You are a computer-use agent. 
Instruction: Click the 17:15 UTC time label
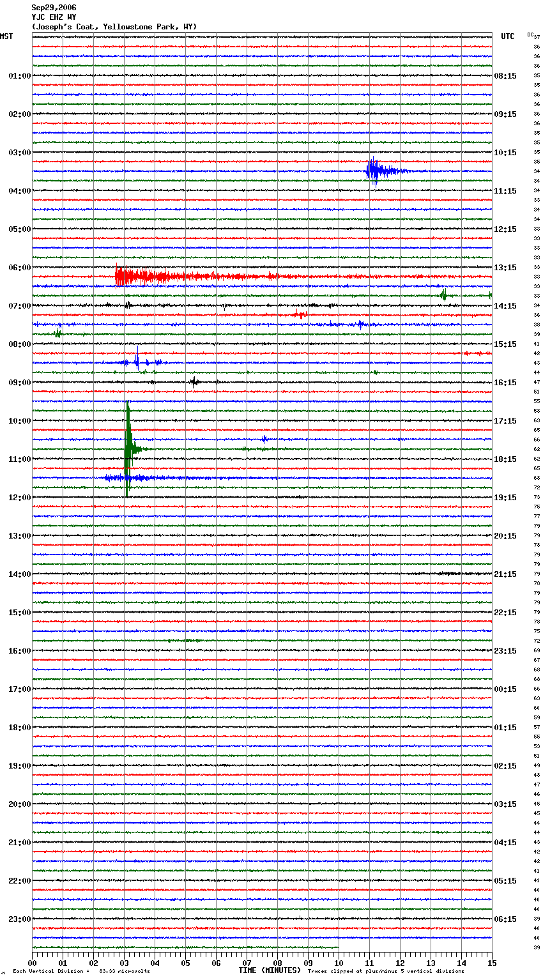pyautogui.click(x=505, y=421)
